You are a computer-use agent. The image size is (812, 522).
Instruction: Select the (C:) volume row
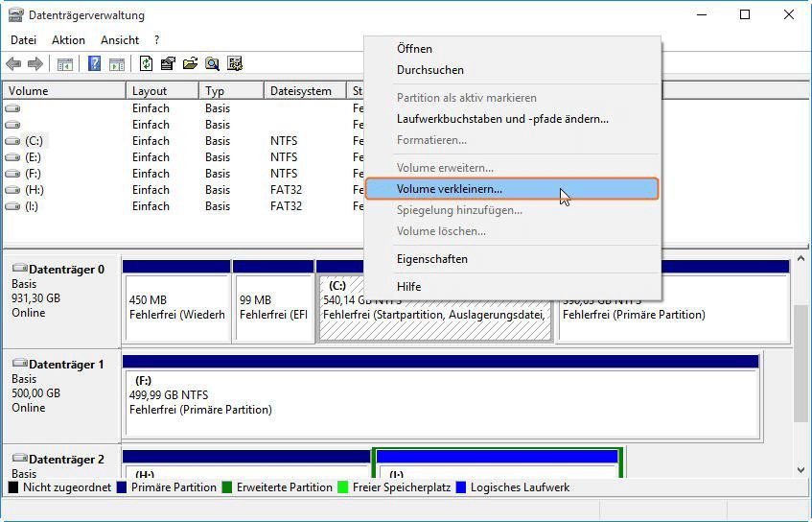coord(184,141)
